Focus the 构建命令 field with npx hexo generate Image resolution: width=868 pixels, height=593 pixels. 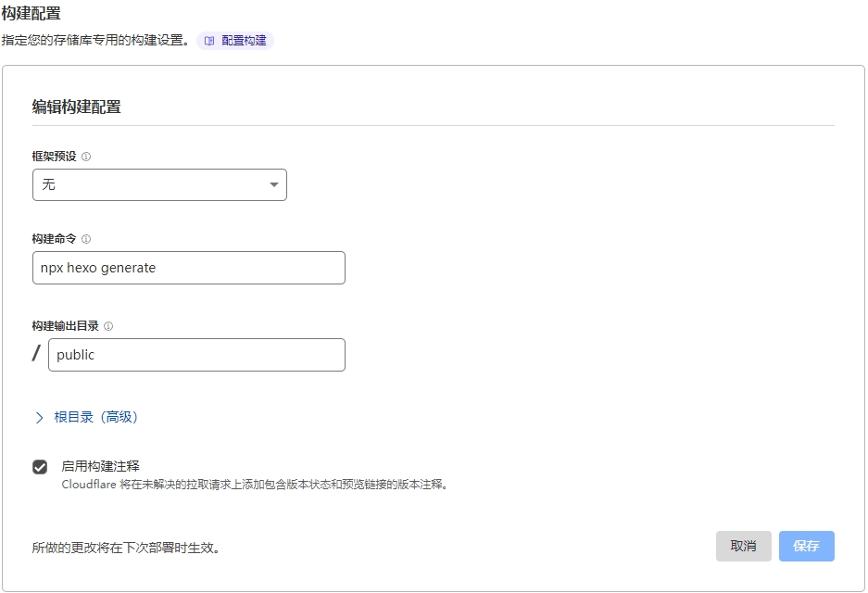point(188,268)
